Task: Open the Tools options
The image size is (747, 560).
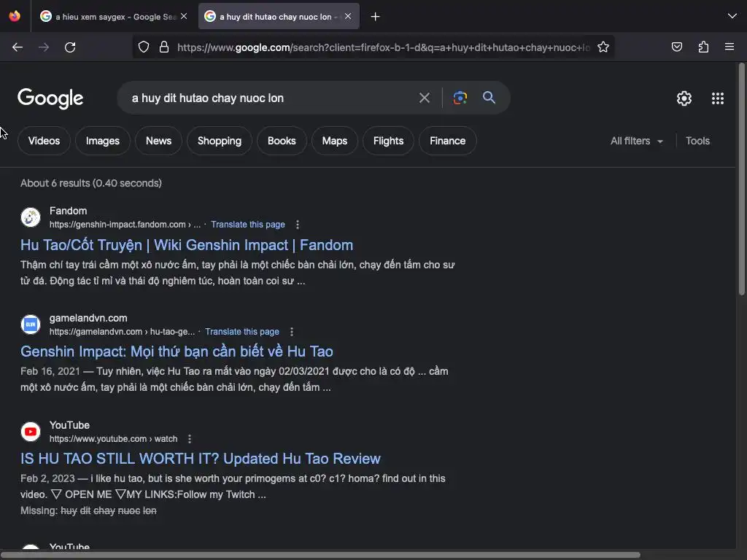Action: [697, 141]
